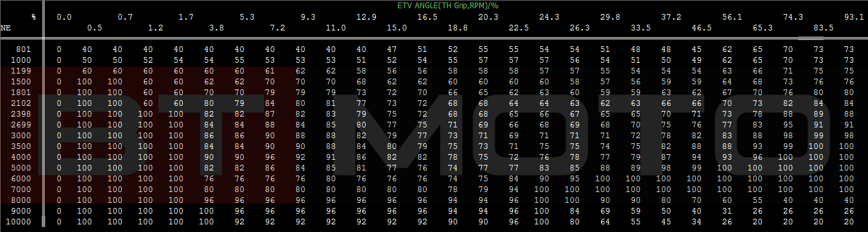The height and width of the screenshot is (232, 868).
Task: Choose the 83.5 column header
Action: click(824, 28)
